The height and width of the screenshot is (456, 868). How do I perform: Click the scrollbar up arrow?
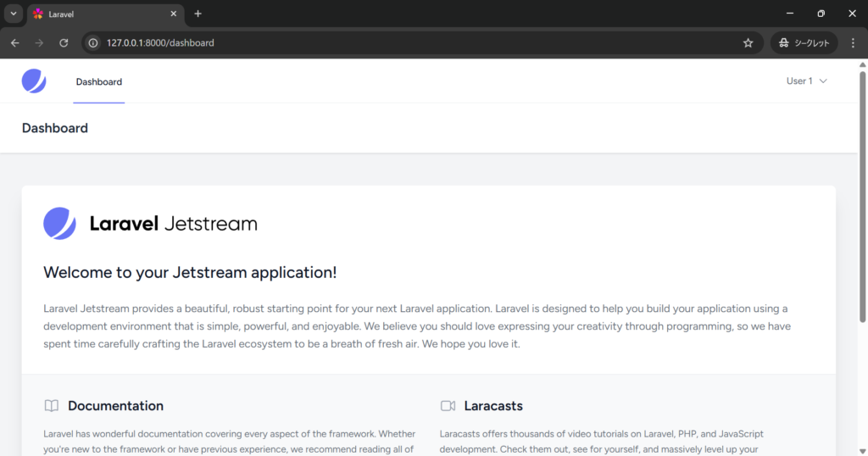coord(862,64)
